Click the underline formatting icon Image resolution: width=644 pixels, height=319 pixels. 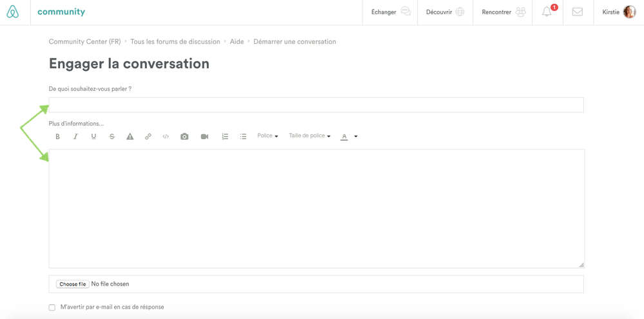pyautogui.click(x=93, y=137)
